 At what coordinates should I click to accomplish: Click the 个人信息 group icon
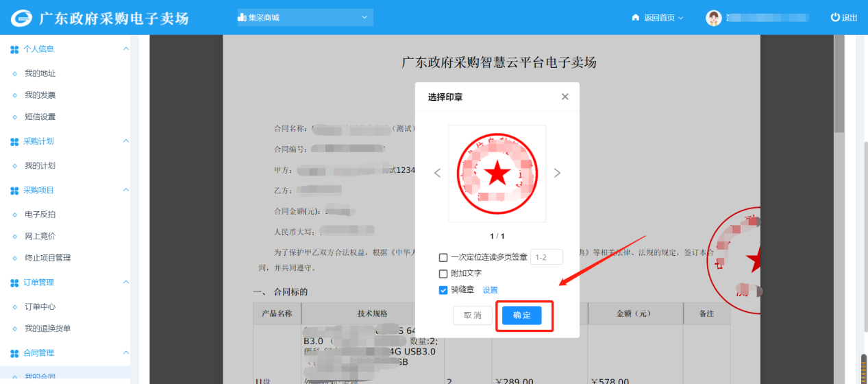14,49
